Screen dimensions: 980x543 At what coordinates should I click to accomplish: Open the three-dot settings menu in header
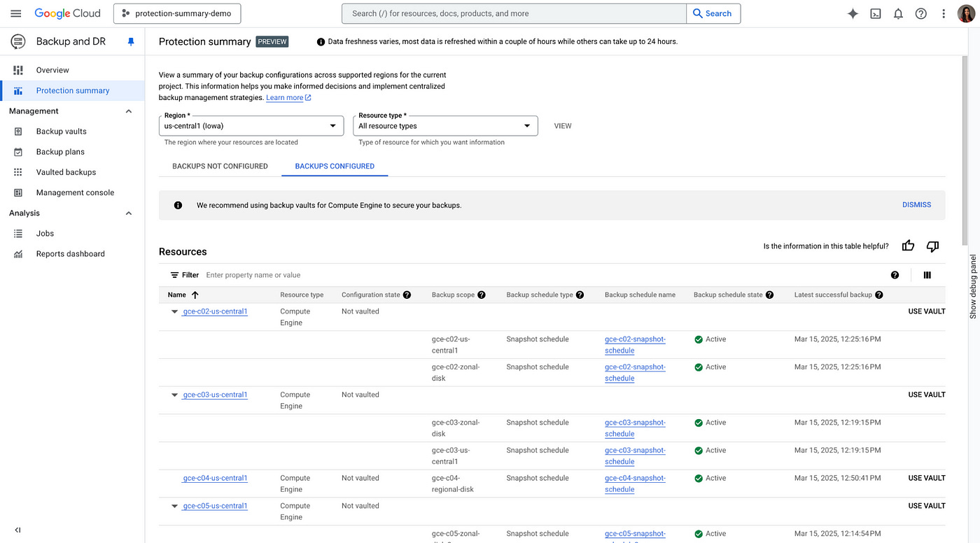(x=944, y=13)
